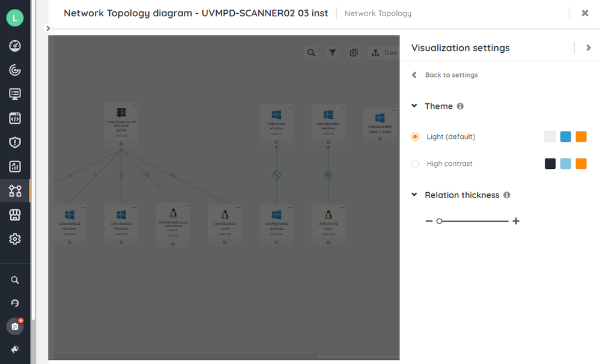Switch to the Tree view mode
The width and height of the screenshot is (600, 364).
pos(384,53)
